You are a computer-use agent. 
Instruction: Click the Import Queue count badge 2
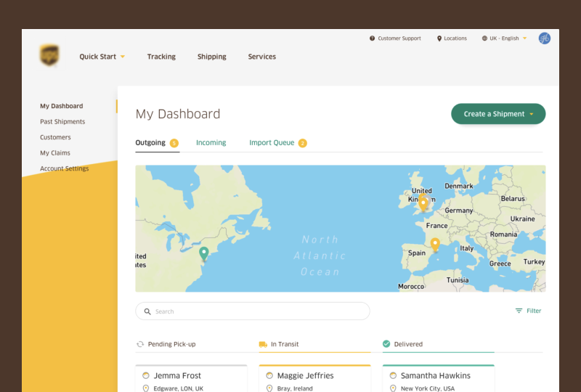point(302,143)
